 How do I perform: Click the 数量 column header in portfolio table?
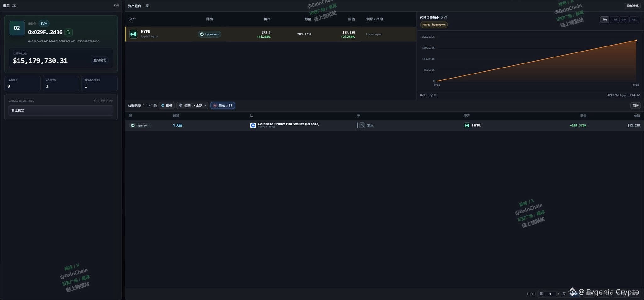pyautogui.click(x=308, y=19)
